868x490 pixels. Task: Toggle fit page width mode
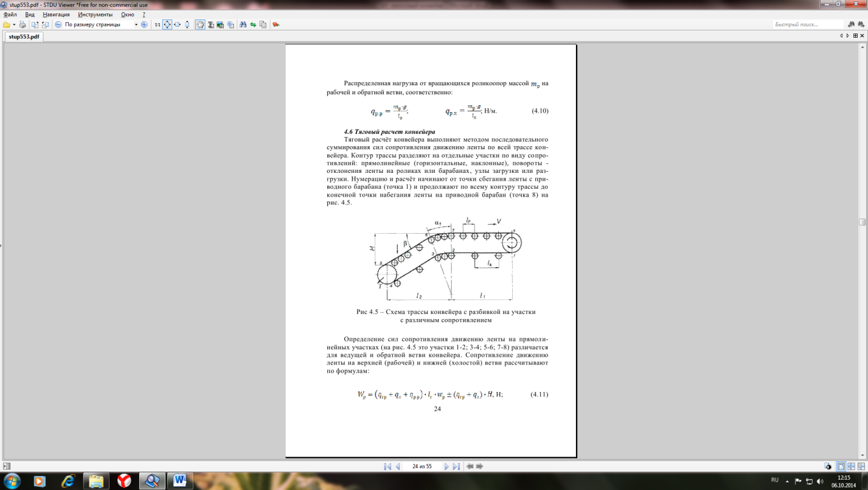point(177,24)
